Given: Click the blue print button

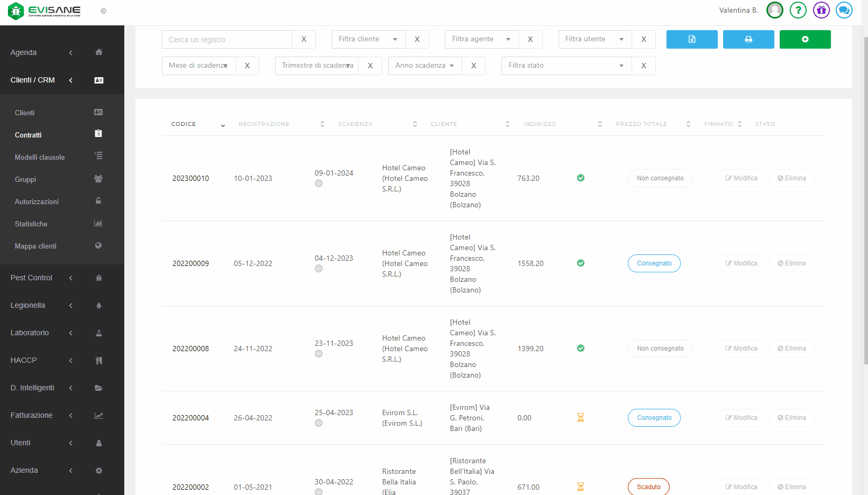Looking at the screenshot, I should tap(748, 39).
